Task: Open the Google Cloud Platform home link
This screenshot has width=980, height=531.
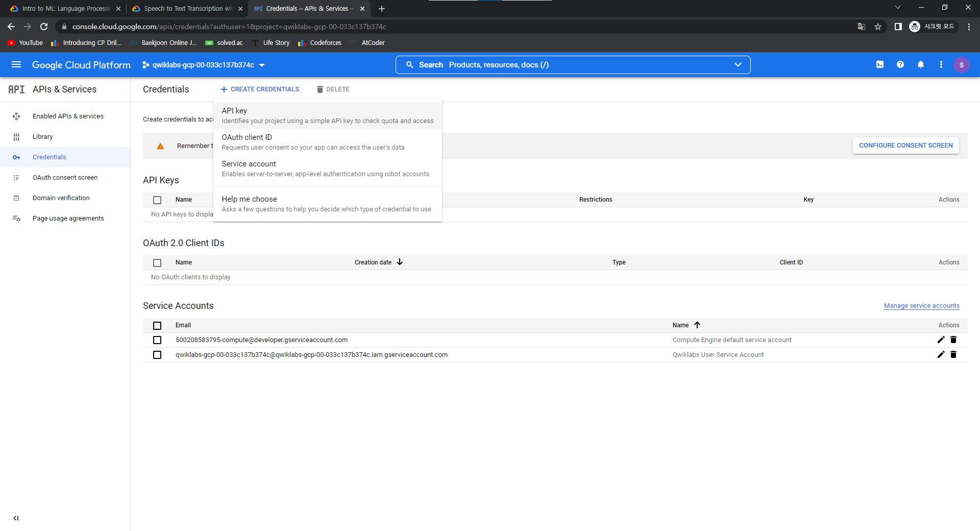Action: pos(81,65)
